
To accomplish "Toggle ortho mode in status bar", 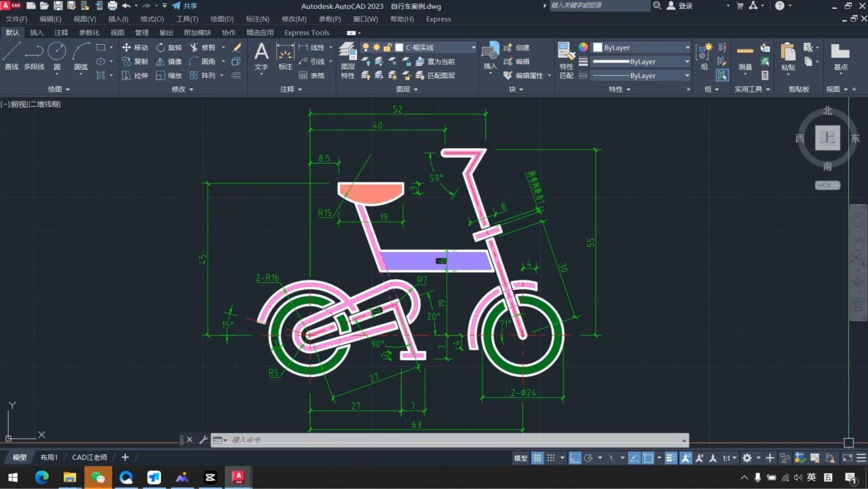I will [574, 458].
